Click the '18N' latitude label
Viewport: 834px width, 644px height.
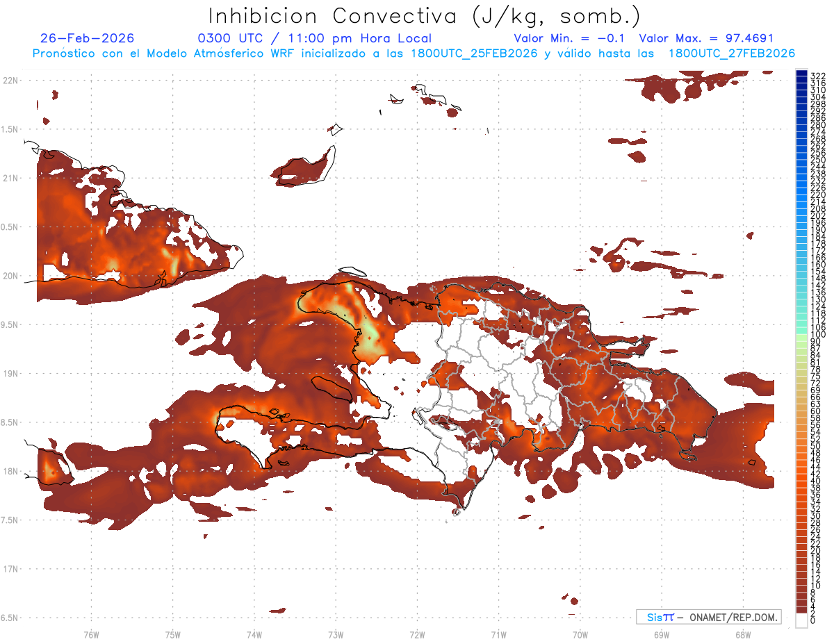(10, 471)
